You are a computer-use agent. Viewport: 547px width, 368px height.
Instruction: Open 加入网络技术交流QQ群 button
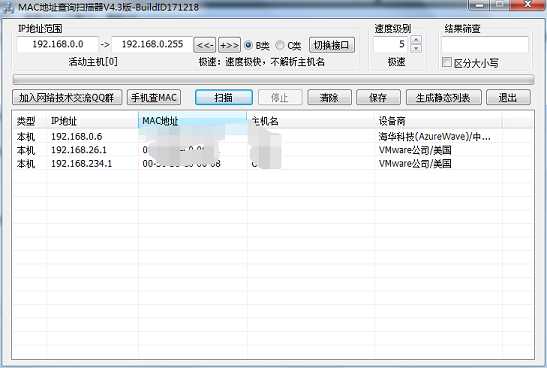coord(67,97)
